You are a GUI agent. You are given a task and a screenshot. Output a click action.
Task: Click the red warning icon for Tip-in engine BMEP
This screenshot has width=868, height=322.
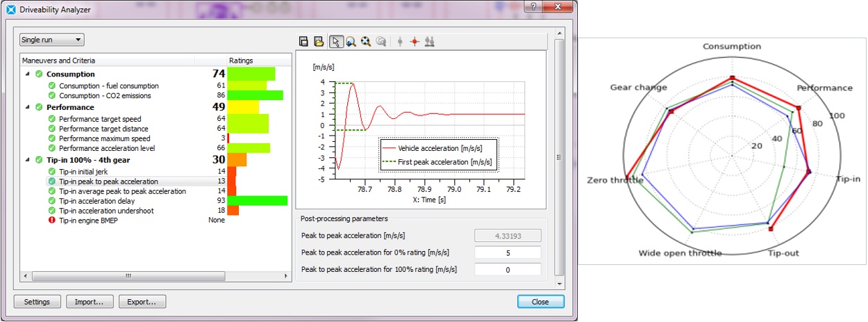[x=52, y=220]
